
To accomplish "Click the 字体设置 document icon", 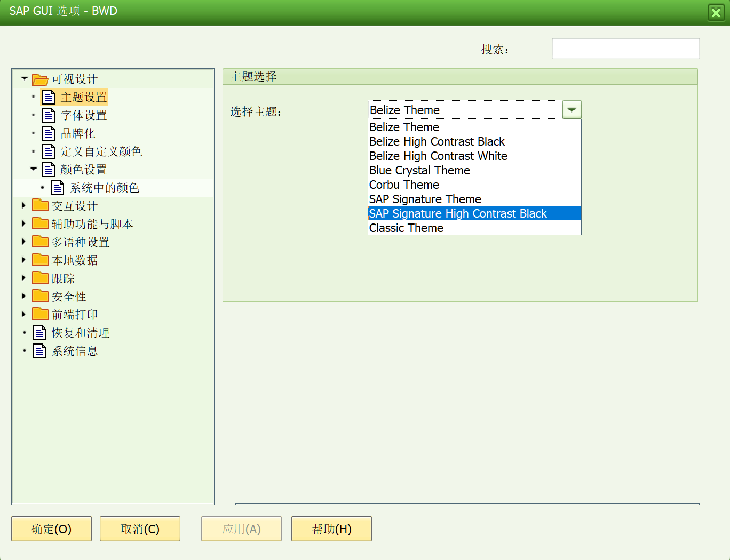I will (49, 115).
